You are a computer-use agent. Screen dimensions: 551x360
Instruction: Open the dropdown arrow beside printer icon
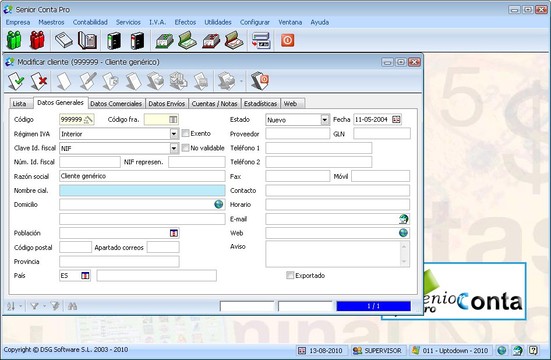click(x=241, y=81)
